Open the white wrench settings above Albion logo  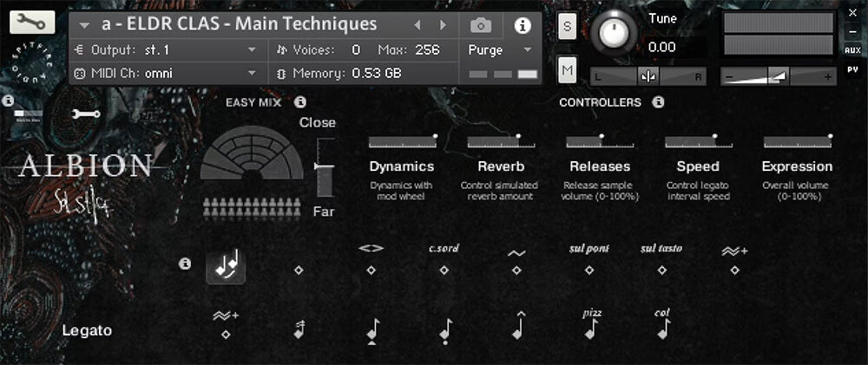click(x=86, y=114)
